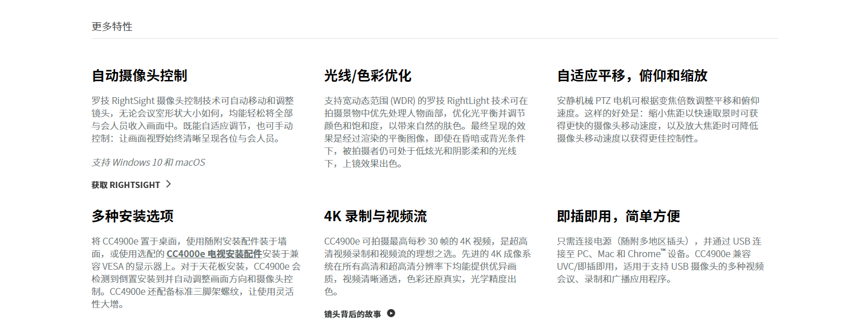The height and width of the screenshot is (328, 868).
Task: Click the 多种安装选项 heading
Action: [x=132, y=216]
